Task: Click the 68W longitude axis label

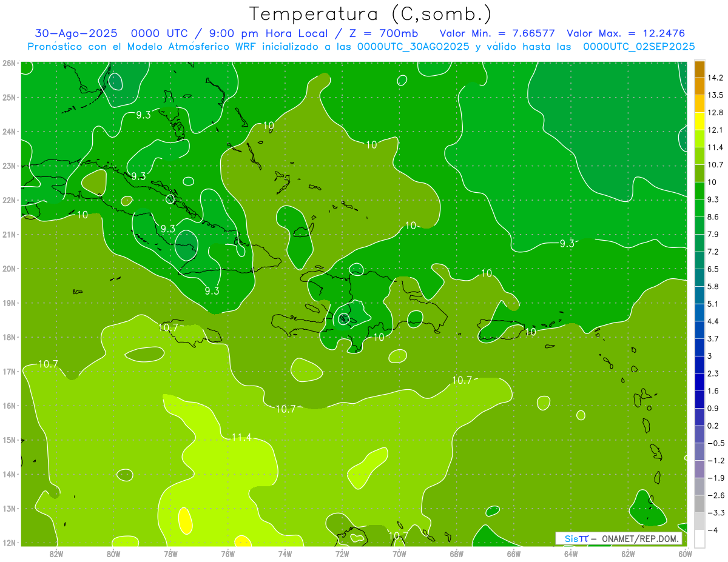Action: point(457,554)
